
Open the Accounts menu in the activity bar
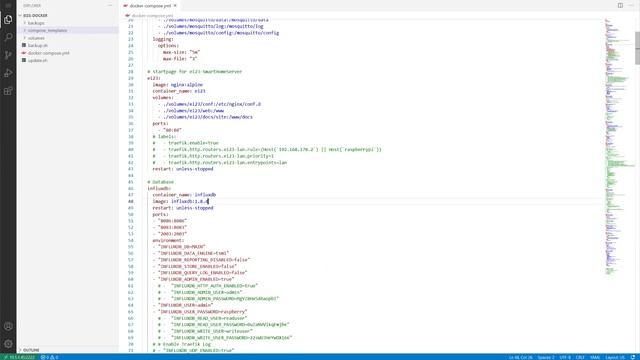(8, 326)
